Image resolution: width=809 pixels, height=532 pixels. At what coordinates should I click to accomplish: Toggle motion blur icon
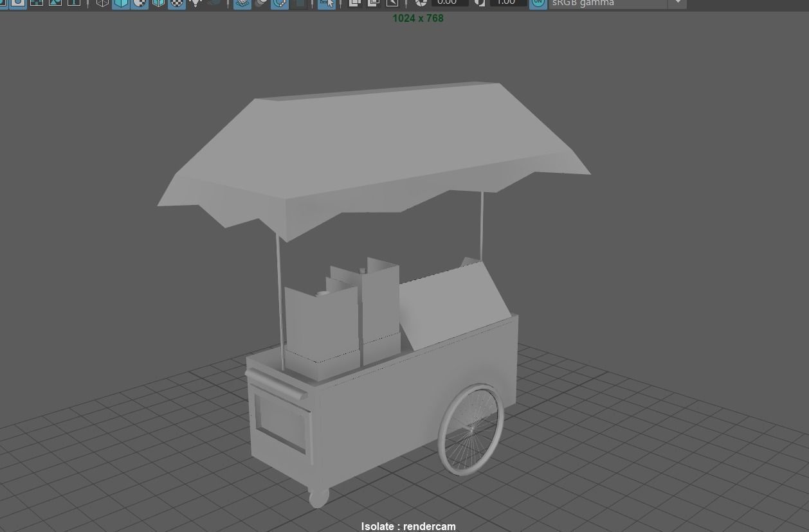pos(261,2)
